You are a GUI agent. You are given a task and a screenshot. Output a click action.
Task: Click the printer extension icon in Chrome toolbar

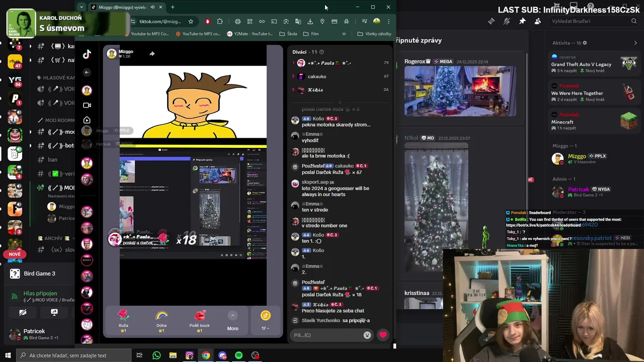[x=237, y=22]
